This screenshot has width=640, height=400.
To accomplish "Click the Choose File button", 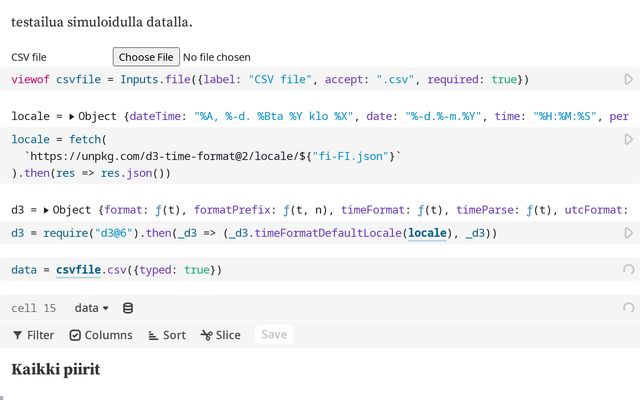I will coord(146,57).
